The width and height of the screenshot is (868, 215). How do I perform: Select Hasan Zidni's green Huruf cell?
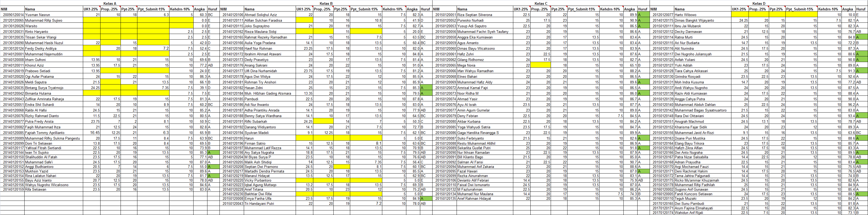click(426, 88)
